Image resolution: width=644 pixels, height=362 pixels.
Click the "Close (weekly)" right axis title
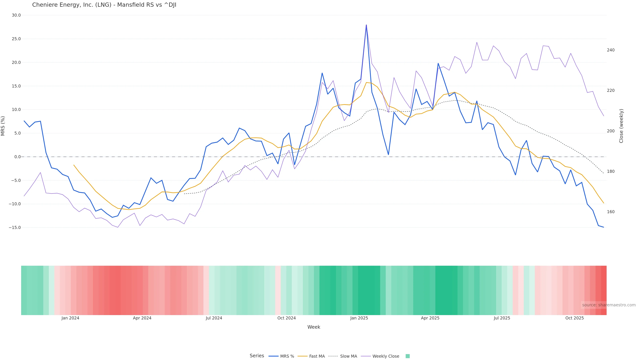pos(621,126)
